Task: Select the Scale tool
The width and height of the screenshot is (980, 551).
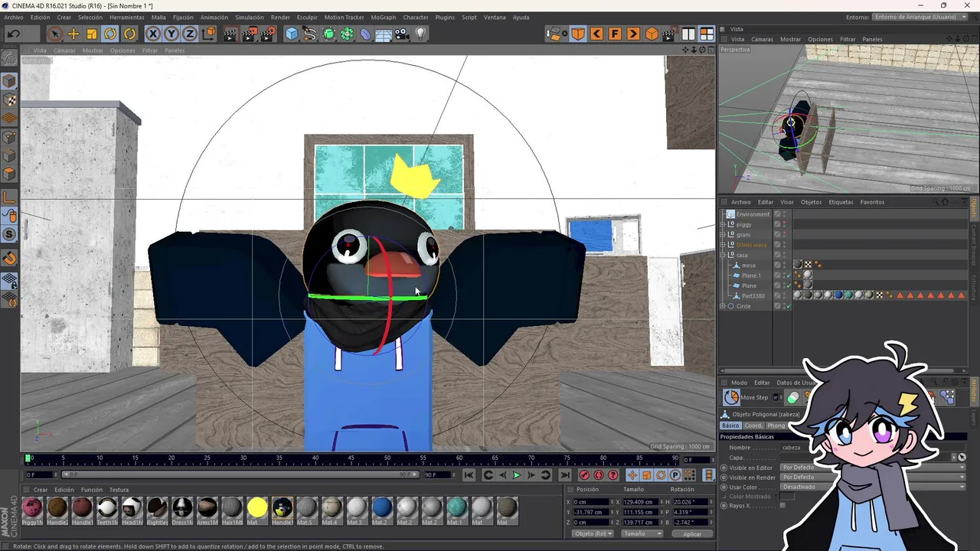Action: pyautogui.click(x=92, y=34)
